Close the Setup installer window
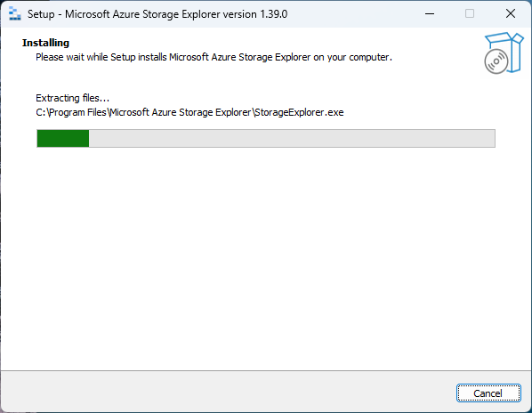Image resolution: width=532 pixels, height=413 pixels. (511, 14)
